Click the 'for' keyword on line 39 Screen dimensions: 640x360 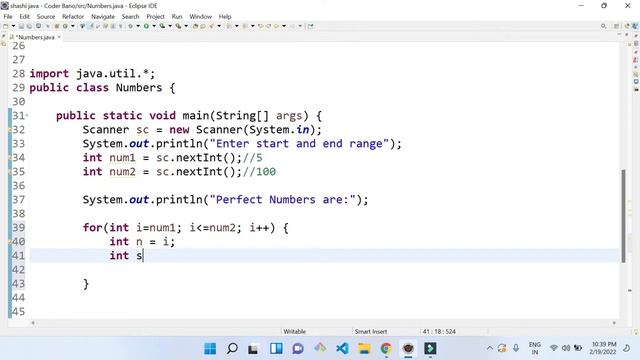(92, 227)
